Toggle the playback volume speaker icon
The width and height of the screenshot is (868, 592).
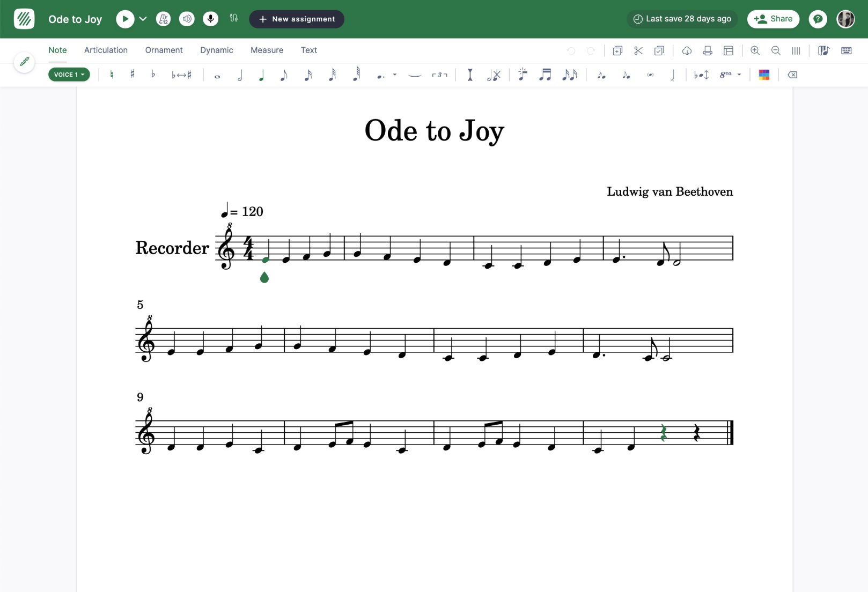tap(187, 19)
